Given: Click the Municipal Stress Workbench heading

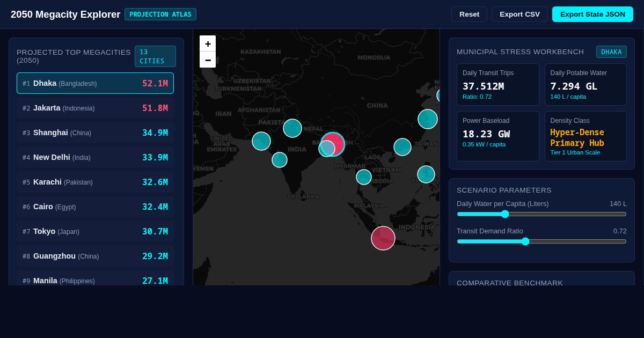Looking at the screenshot, I should click(520, 52).
